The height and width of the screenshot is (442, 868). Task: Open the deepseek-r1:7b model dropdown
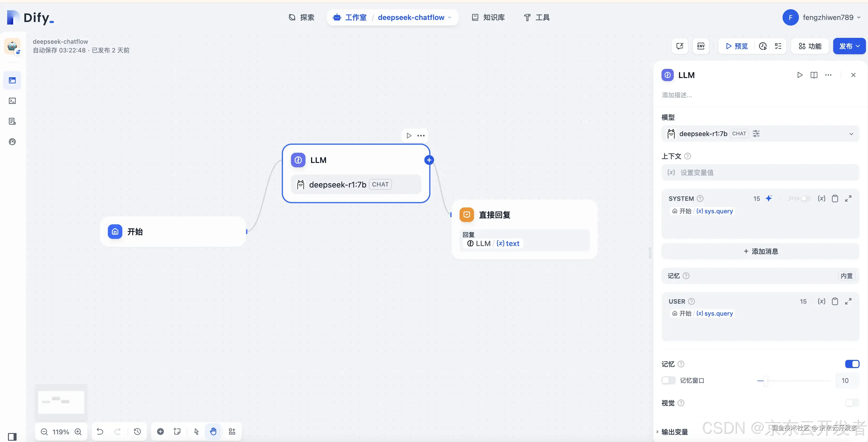pos(760,134)
